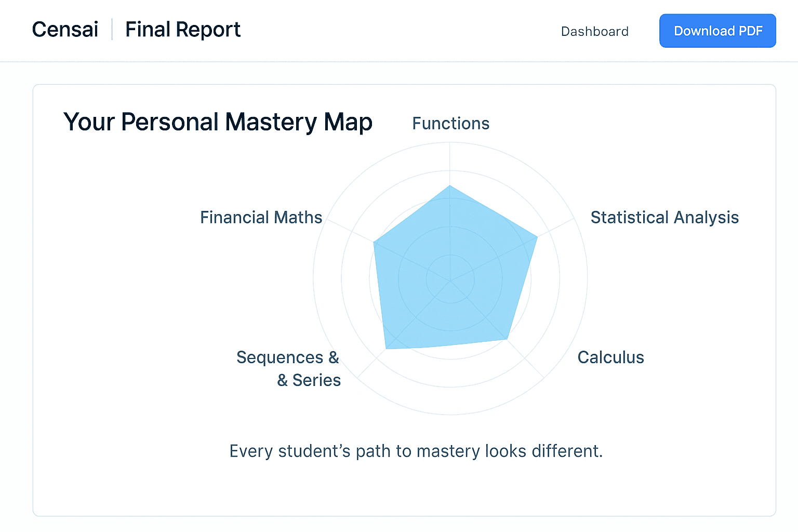Click the chart's center point
798x532 pixels.
[x=450, y=280]
